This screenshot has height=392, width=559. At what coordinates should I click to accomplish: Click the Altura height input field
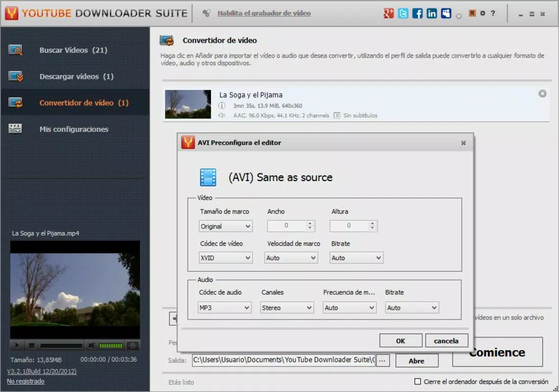[349, 225]
